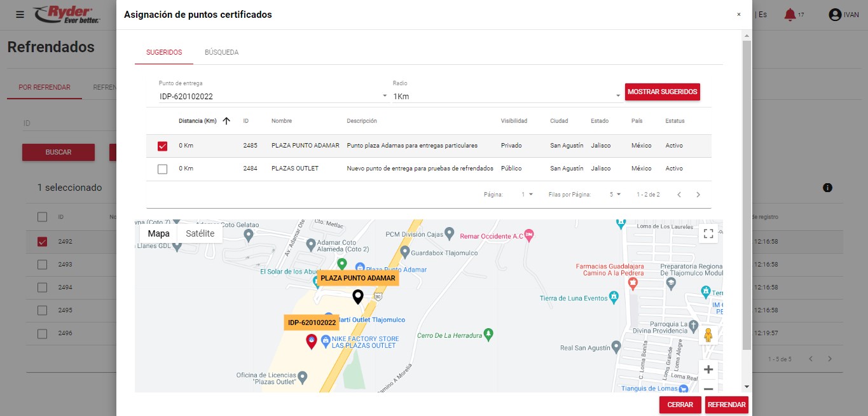Image resolution: width=868 pixels, height=416 pixels.
Task: Check the PLAZAS OUTLET row checkbox
Action: coord(162,169)
